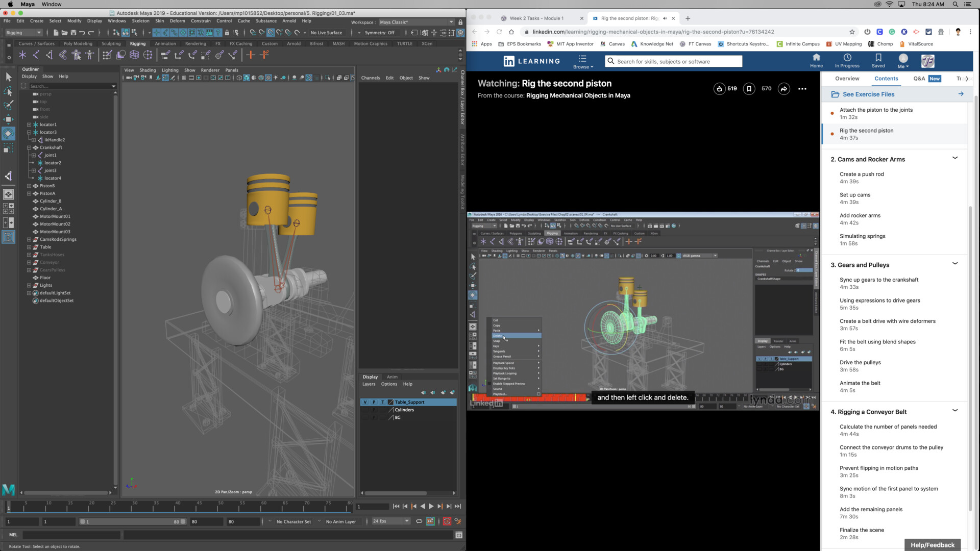Screen dimensions: 980x551
Task: Click the share icon beside the video title
Action: (x=783, y=88)
